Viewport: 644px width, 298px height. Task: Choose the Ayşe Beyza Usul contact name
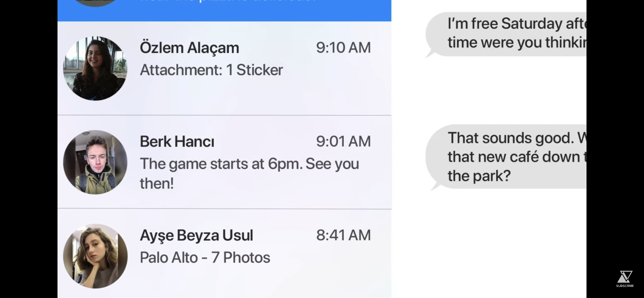[x=196, y=235]
